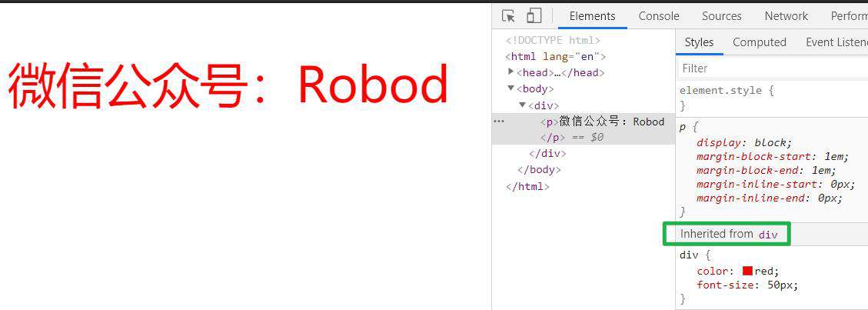The height and width of the screenshot is (310, 868).
Task: Select the closing </html> tag line
Action: pos(527,187)
